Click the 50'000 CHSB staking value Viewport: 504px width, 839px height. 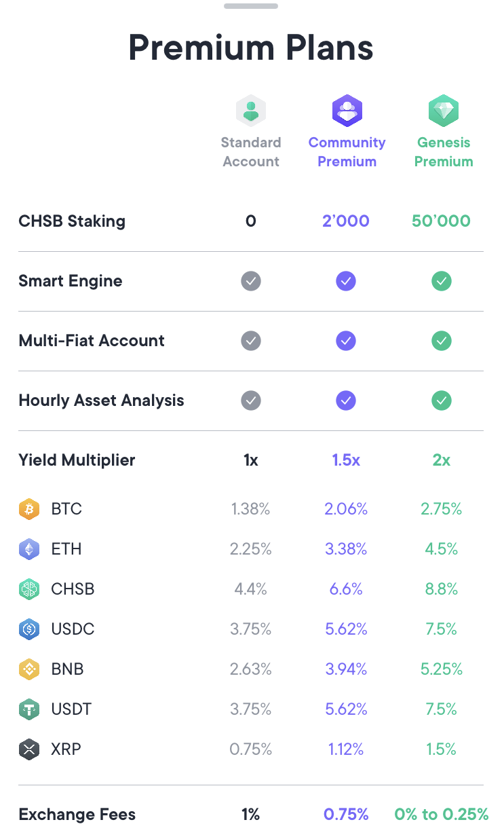coord(441,221)
